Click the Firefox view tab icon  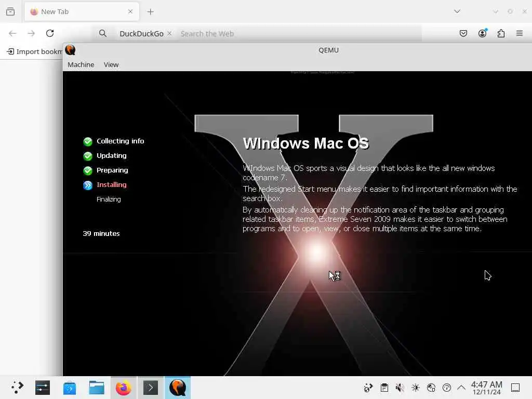(x=10, y=11)
